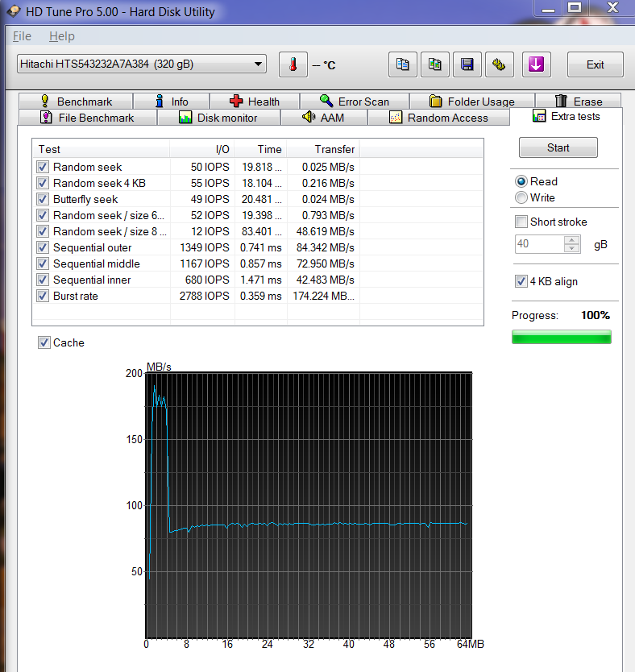The width and height of the screenshot is (635, 672).
Task: Click the Transfer column header
Action: (x=323, y=149)
